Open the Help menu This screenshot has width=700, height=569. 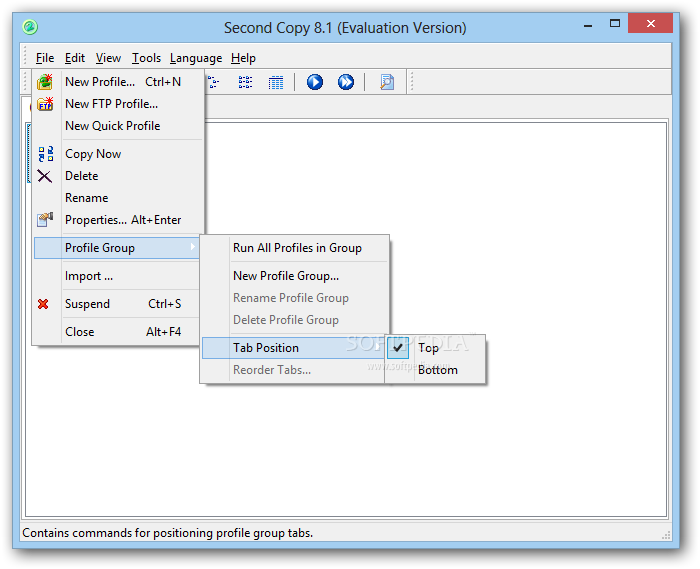click(x=243, y=58)
